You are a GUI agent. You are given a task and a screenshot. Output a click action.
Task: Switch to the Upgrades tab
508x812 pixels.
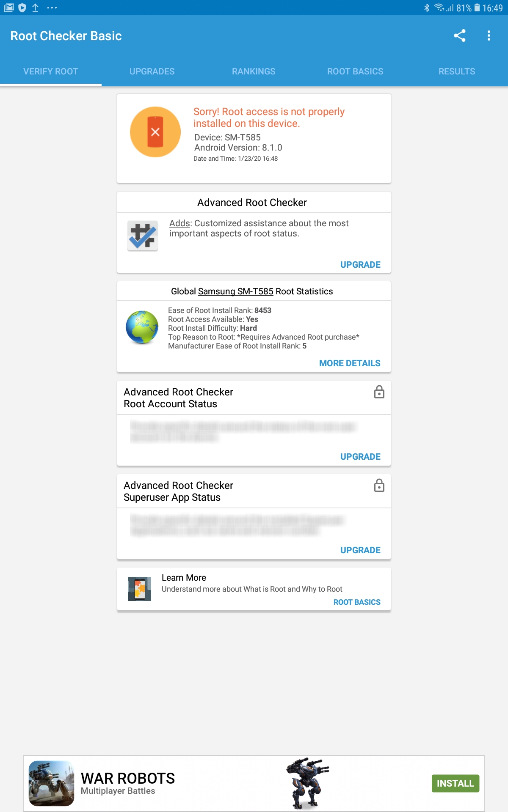click(x=152, y=71)
